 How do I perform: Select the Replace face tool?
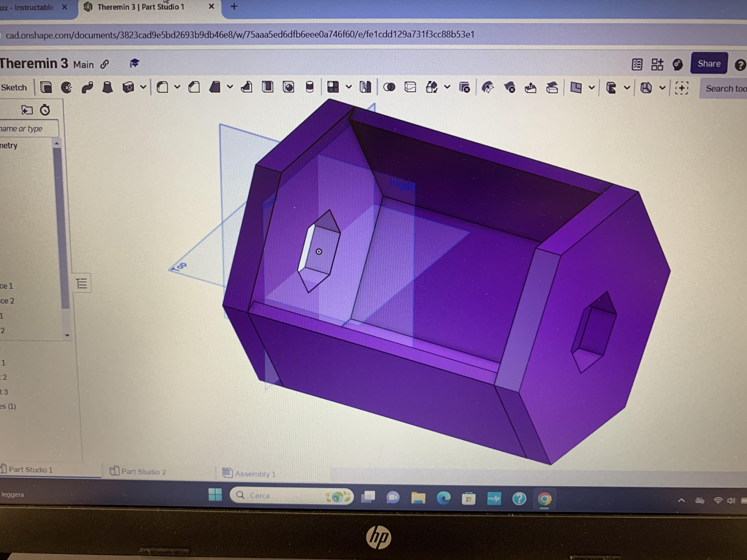pos(552,88)
